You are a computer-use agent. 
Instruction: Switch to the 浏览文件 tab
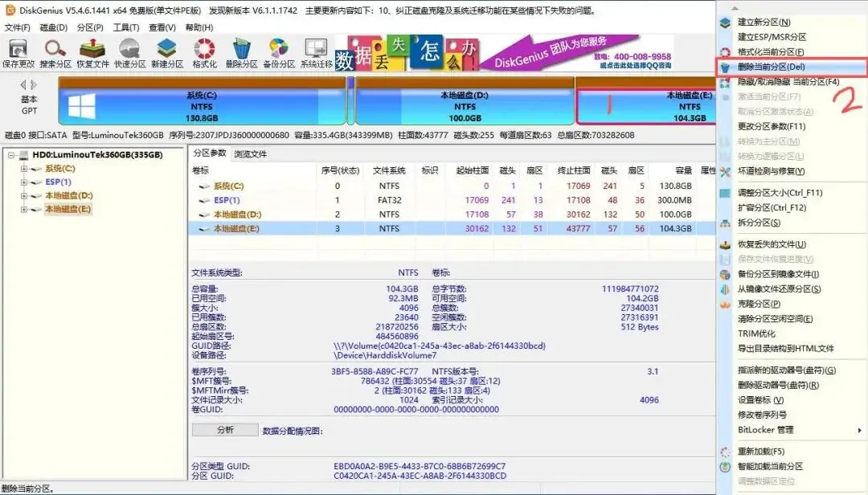tap(250, 154)
